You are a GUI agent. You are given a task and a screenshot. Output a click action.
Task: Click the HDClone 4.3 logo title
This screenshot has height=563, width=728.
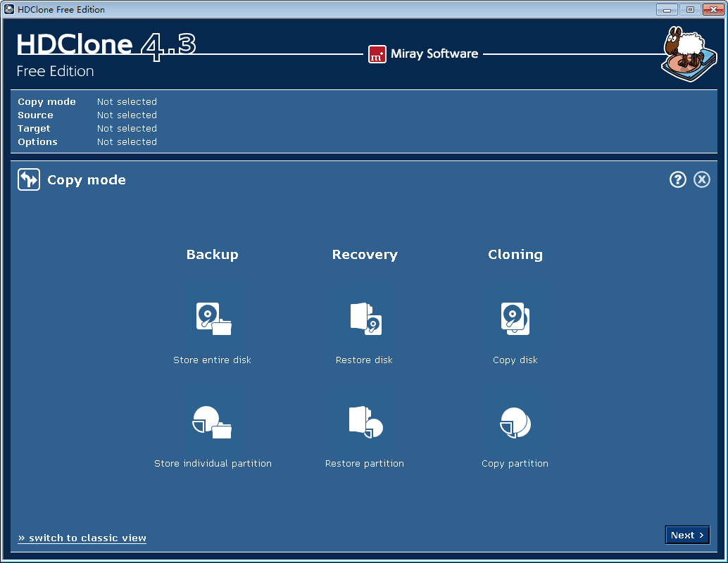point(106,46)
